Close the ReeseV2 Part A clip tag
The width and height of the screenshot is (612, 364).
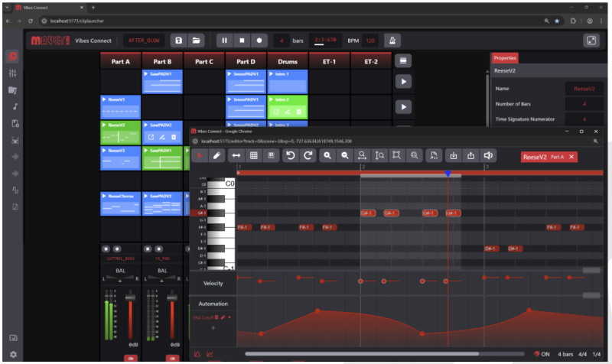tap(571, 157)
